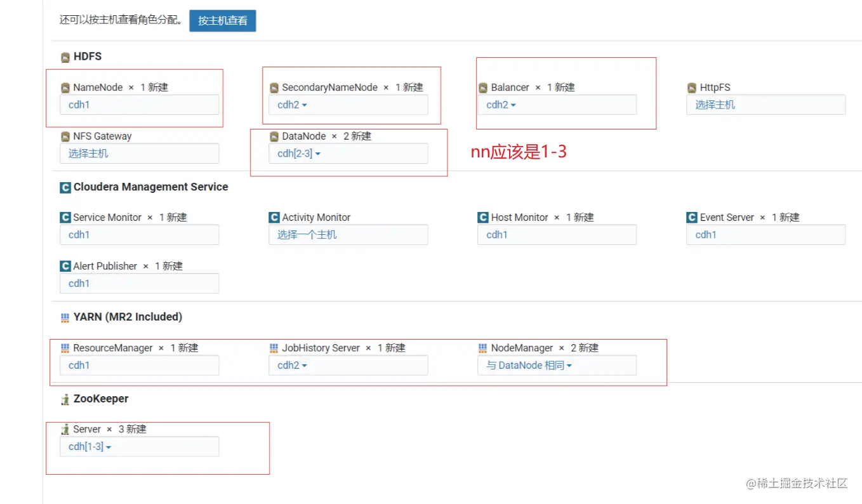The width and height of the screenshot is (862, 504).
Task: Select a host for NFS Gateway
Action: [x=139, y=154]
